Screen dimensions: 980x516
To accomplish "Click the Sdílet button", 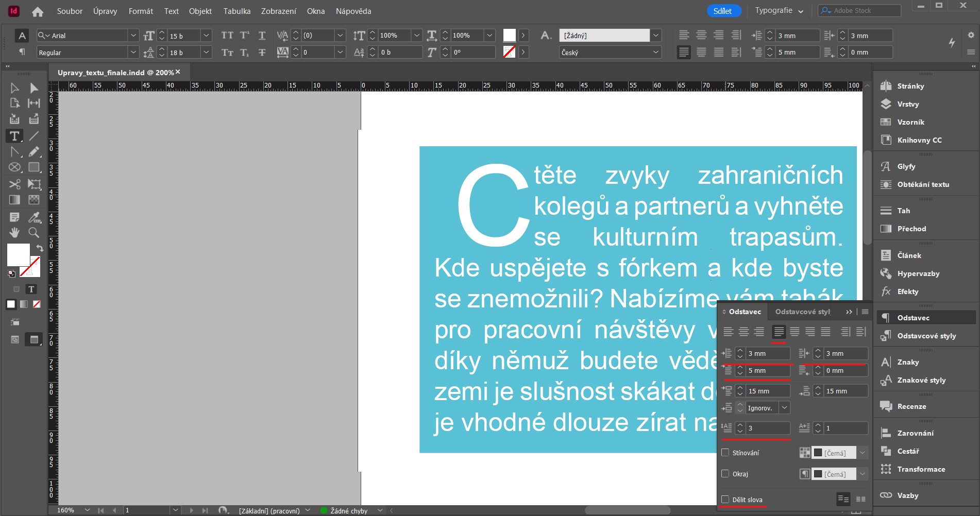I will [x=723, y=10].
